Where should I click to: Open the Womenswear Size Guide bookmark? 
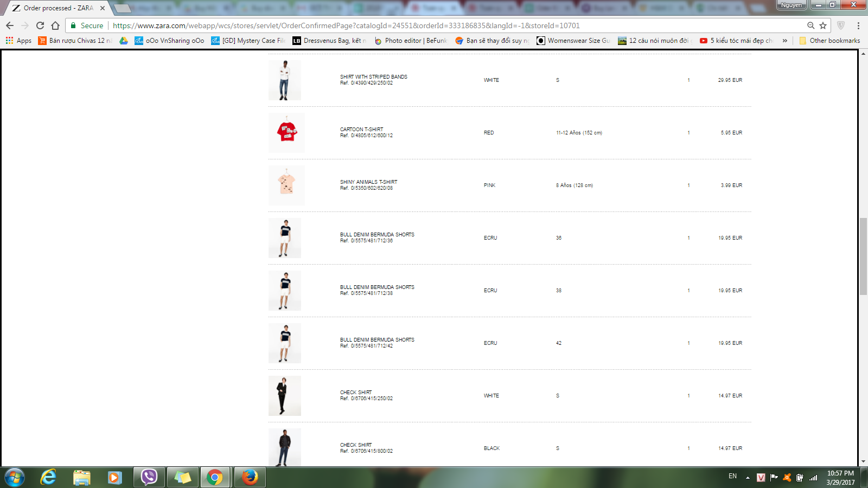tap(573, 41)
